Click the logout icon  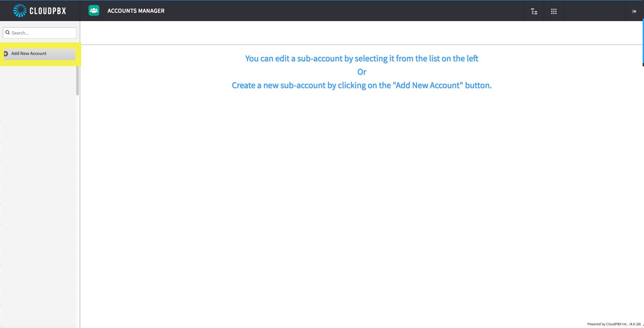coord(634,11)
